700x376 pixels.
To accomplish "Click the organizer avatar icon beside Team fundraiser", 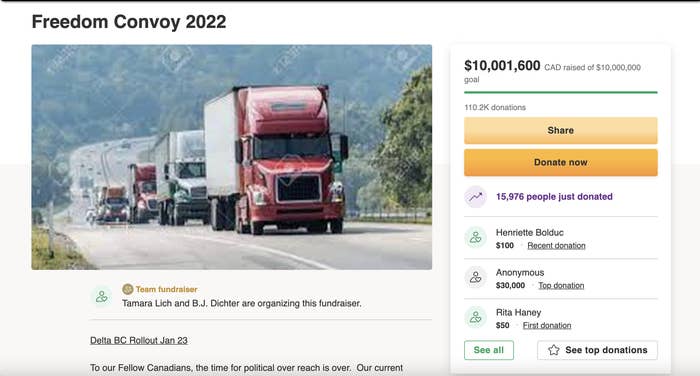I will click(x=102, y=296).
